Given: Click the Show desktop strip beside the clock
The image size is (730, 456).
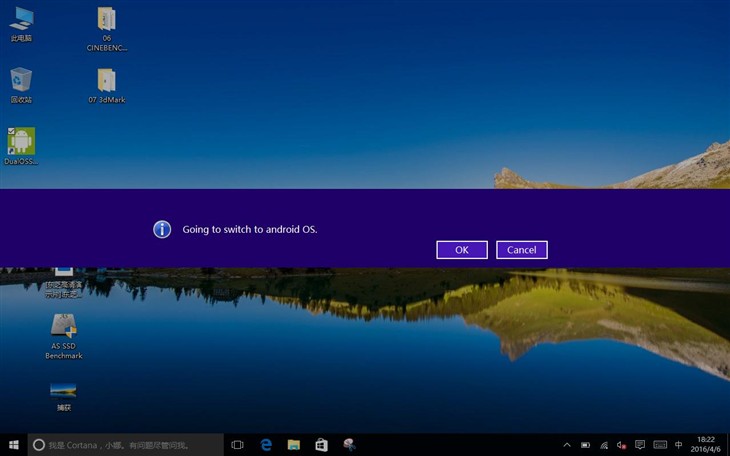Looking at the screenshot, I should [x=728, y=445].
